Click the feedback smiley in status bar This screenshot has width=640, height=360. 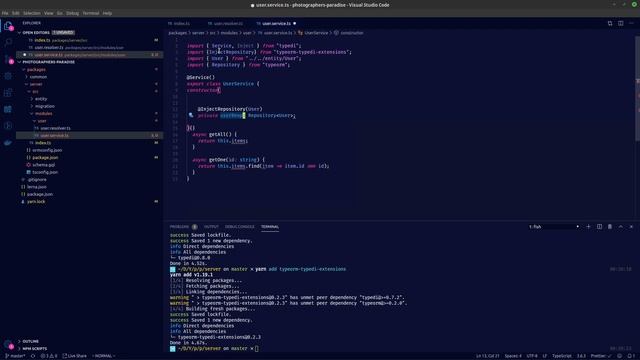tap(620, 356)
